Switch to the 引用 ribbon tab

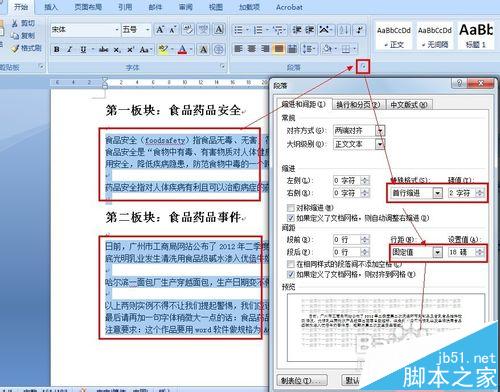click(x=125, y=7)
